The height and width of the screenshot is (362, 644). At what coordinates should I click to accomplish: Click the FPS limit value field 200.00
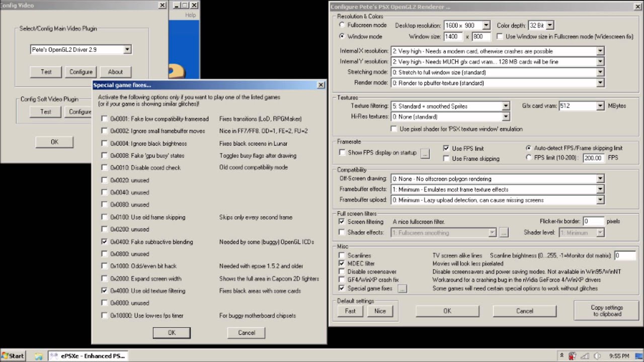pos(594,158)
